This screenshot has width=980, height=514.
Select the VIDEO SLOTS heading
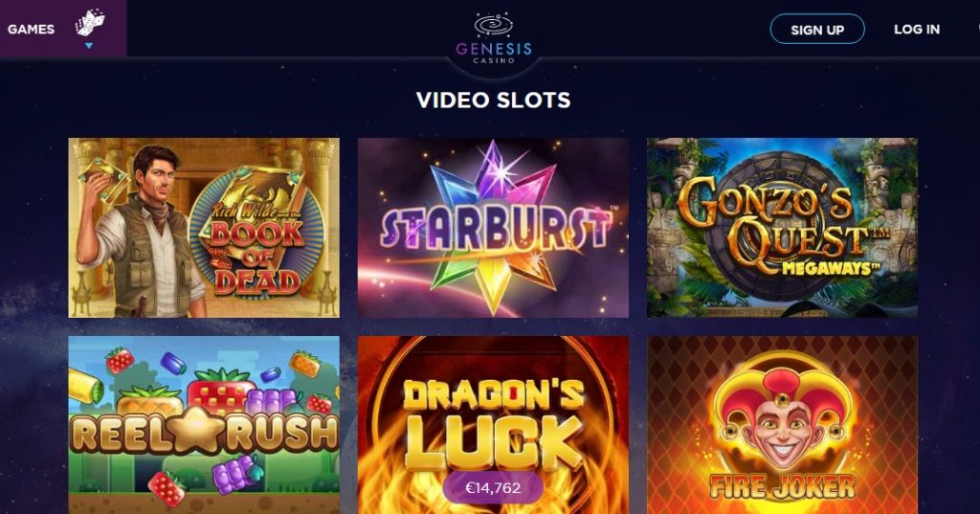(493, 101)
